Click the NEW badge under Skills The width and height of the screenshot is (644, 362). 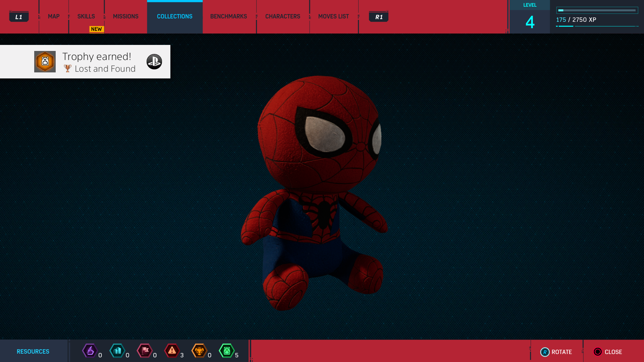pyautogui.click(x=97, y=29)
